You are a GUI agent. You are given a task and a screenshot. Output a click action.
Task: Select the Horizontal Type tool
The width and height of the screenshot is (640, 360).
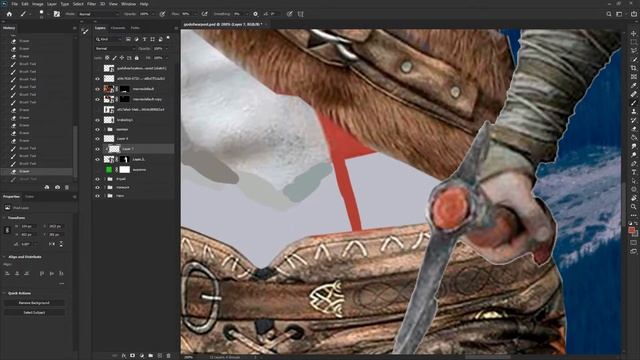[633, 172]
